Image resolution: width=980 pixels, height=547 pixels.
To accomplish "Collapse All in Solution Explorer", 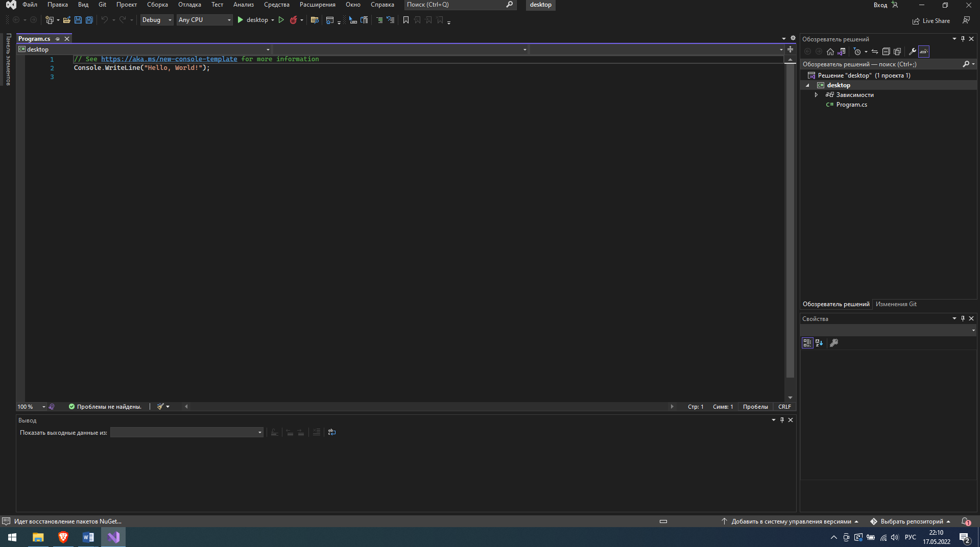I will click(x=886, y=52).
